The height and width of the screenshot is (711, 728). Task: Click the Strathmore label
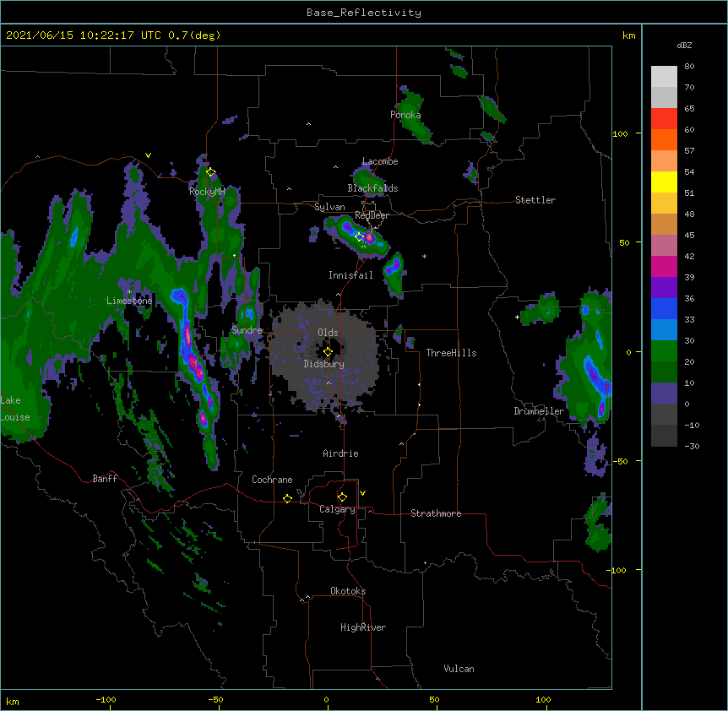coord(436,513)
